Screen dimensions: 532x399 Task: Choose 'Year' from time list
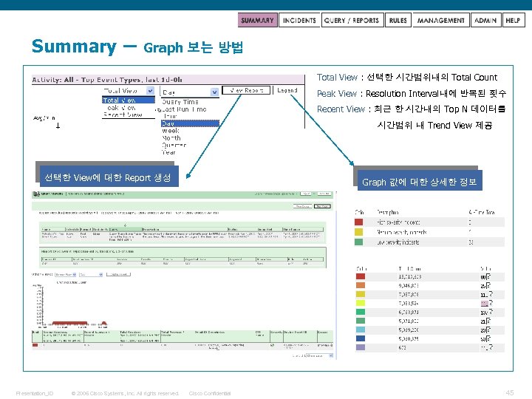point(190,152)
